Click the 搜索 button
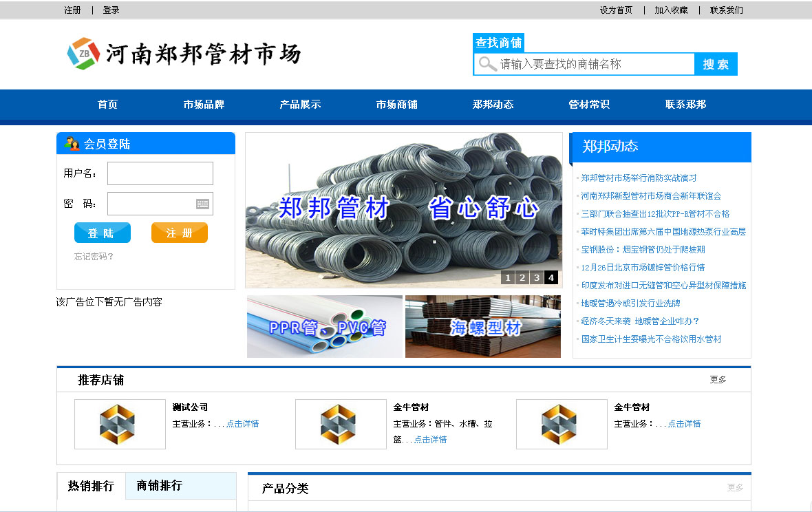The width and height of the screenshot is (812, 512). [x=716, y=64]
